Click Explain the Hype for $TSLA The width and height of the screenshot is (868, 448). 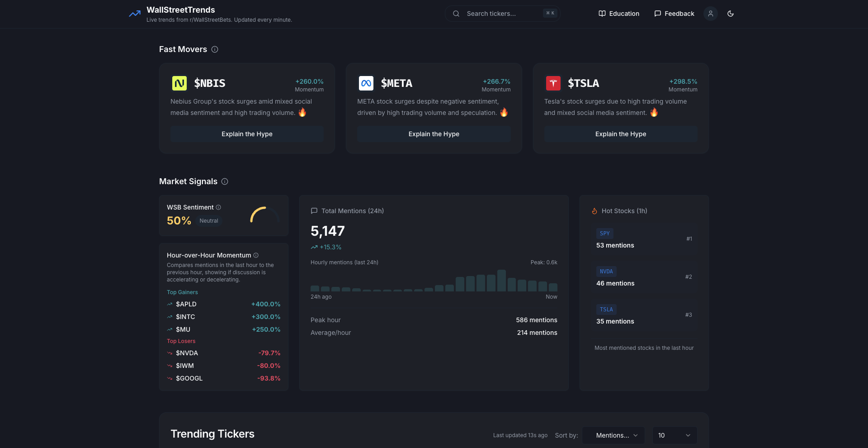click(x=620, y=134)
